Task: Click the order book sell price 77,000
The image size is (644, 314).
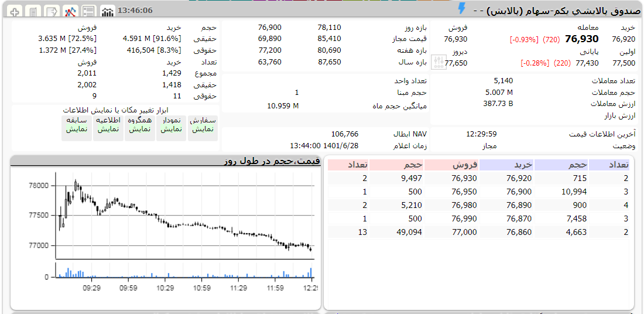Action: [x=465, y=232]
